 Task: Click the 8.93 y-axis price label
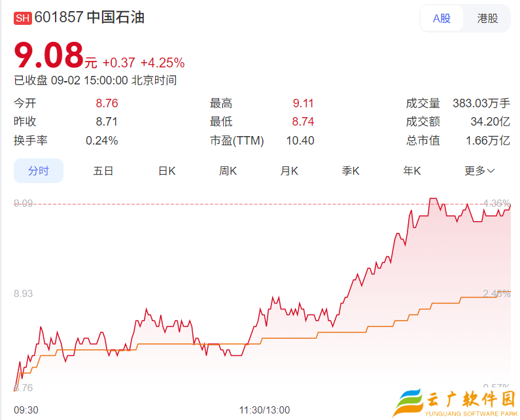click(x=23, y=294)
